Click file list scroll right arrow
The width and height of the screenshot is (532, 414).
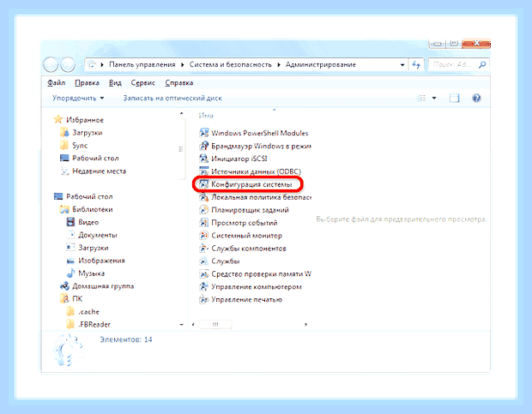[x=305, y=324]
